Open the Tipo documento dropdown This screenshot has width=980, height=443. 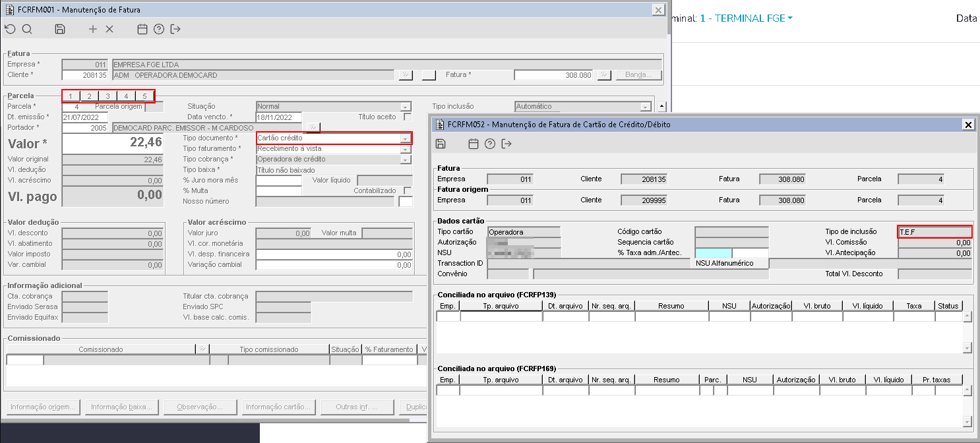coord(406,138)
